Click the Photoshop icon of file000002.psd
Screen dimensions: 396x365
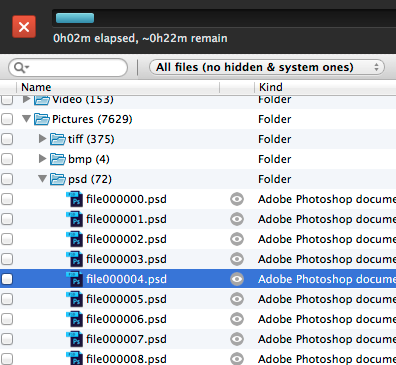74,239
